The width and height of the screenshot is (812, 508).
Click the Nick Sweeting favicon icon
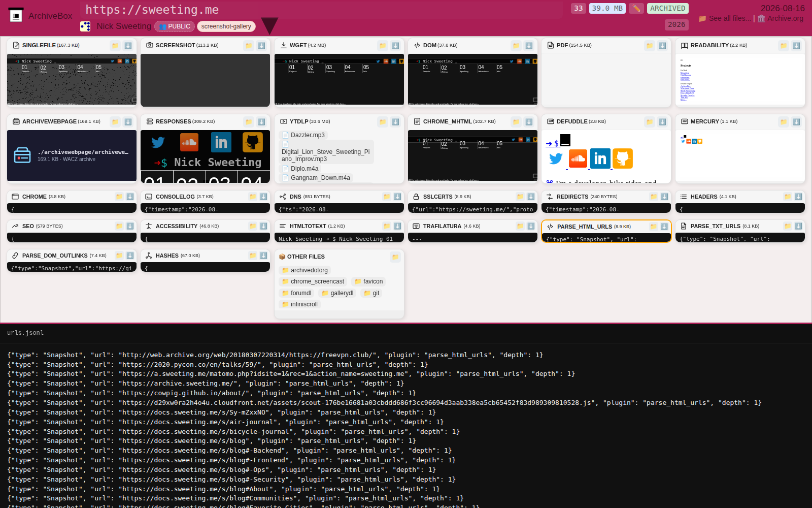pos(85,26)
